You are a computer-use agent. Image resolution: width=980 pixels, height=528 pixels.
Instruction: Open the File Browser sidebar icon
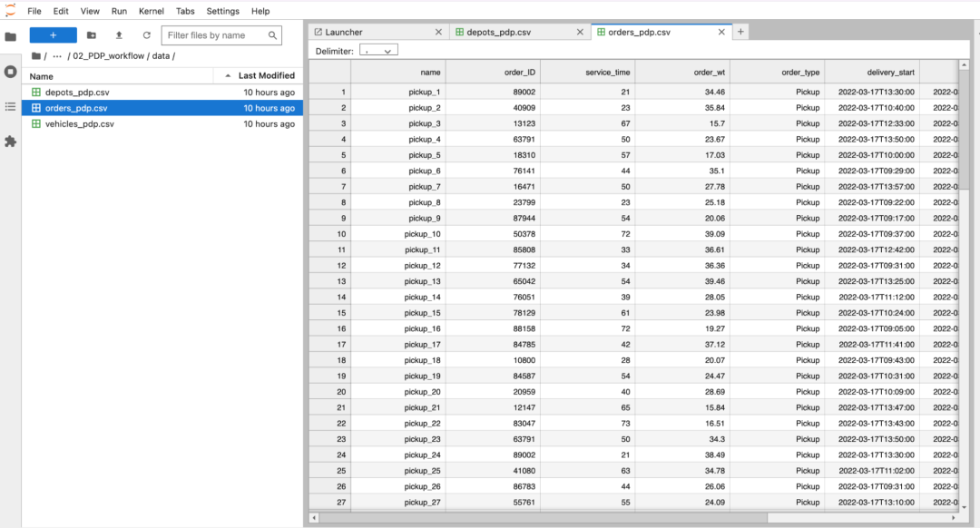click(11, 37)
